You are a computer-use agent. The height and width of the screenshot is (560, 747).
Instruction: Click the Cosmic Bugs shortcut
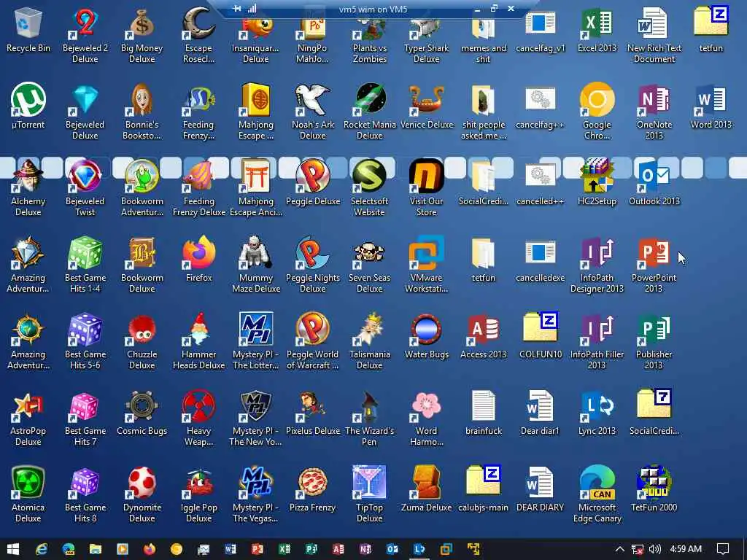142,413
